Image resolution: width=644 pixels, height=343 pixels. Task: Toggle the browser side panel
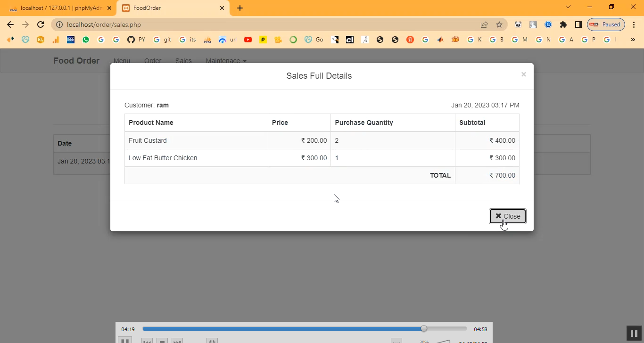click(578, 24)
